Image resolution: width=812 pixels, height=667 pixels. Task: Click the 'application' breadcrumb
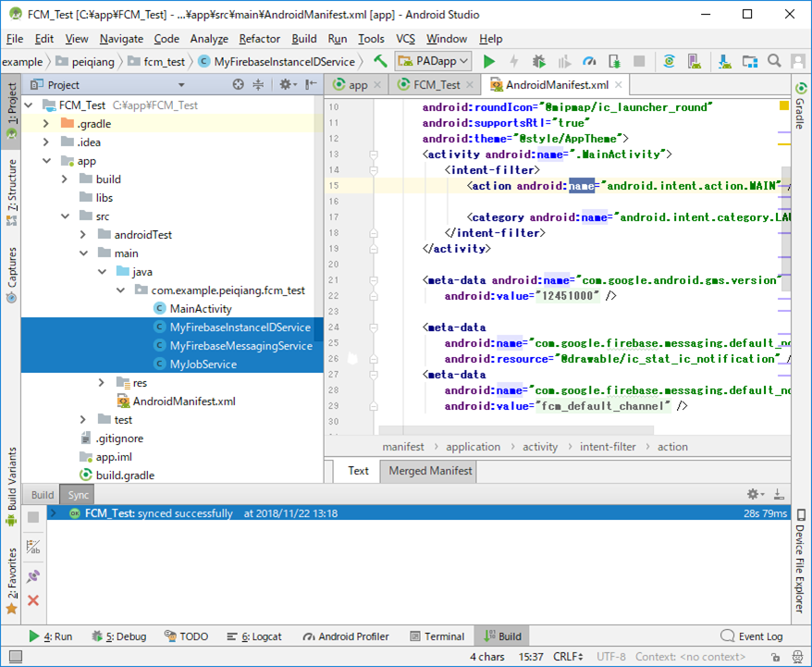473,447
